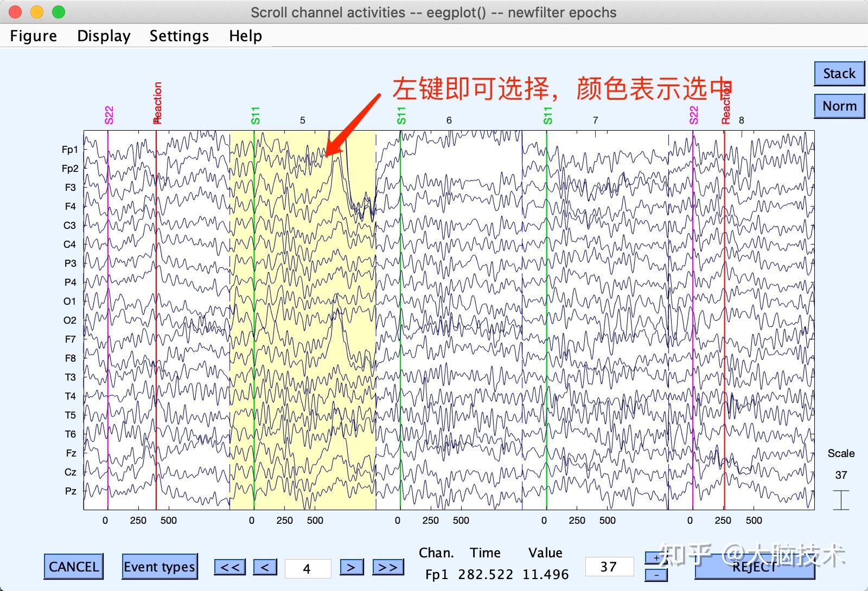Image resolution: width=868 pixels, height=591 pixels.
Task: Open the Figure menu
Action: (33, 36)
